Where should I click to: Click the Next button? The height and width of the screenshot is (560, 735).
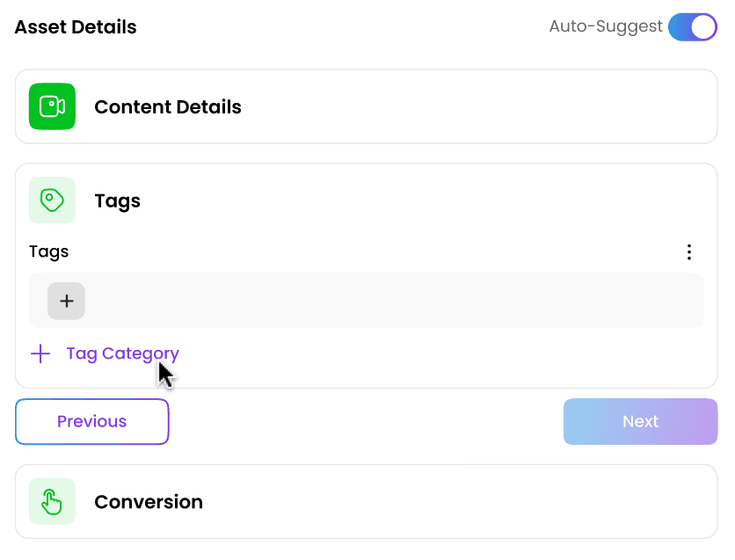tap(640, 421)
